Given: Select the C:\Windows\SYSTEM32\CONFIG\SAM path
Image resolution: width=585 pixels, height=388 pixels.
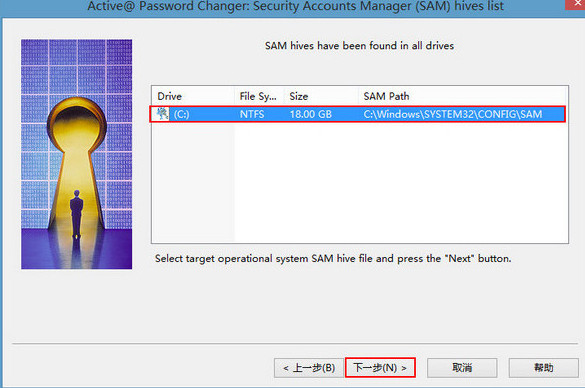Looking at the screenshot, I should coord(453,114).
